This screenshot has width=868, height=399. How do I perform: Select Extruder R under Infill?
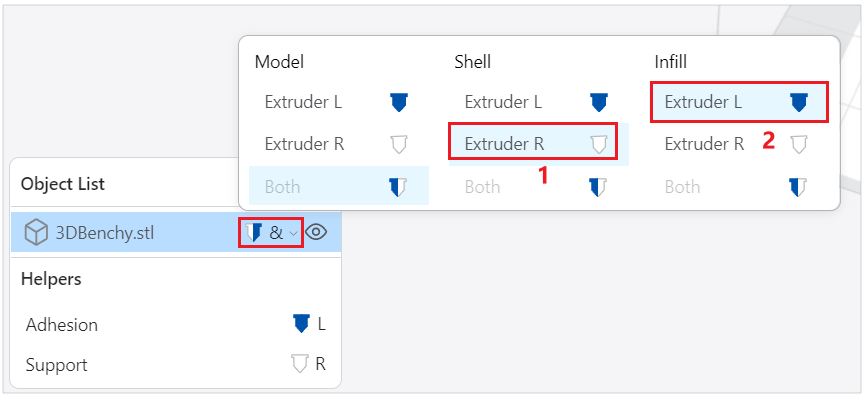click(738, 144)
